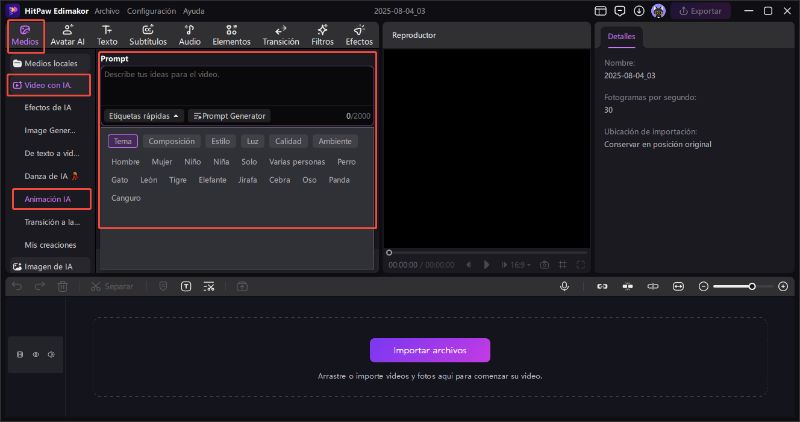Open the Subtítulos tab
Viewport: 800px width, 422px height.
[148, 36]
